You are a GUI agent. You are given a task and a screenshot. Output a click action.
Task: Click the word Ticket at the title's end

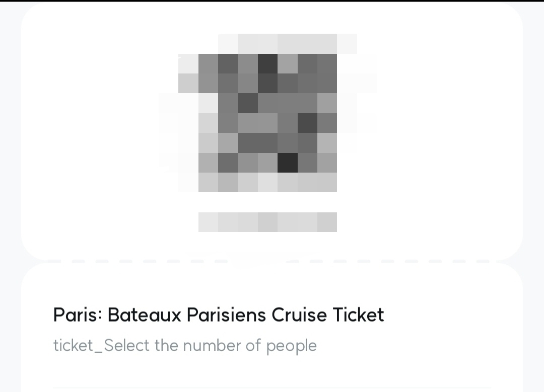tap(359, 315)
